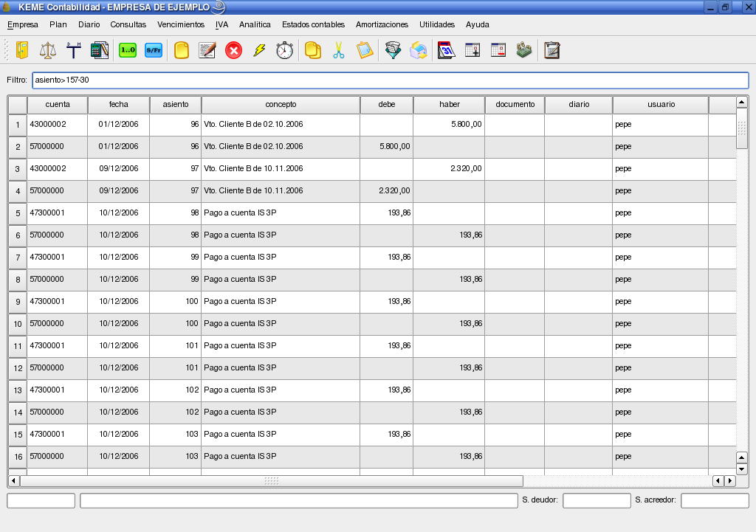
Task: Click the Filtro text input field
Action: tap(390, 80)
